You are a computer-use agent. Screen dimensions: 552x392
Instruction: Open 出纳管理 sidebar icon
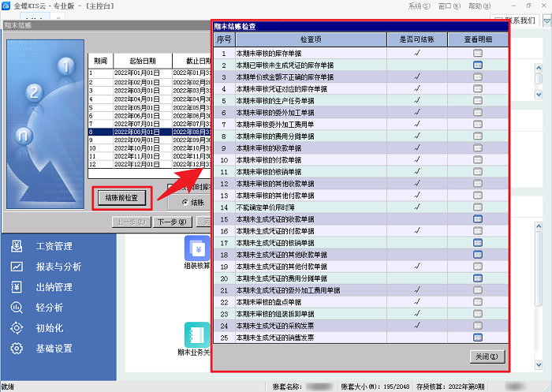coord(17,287)
